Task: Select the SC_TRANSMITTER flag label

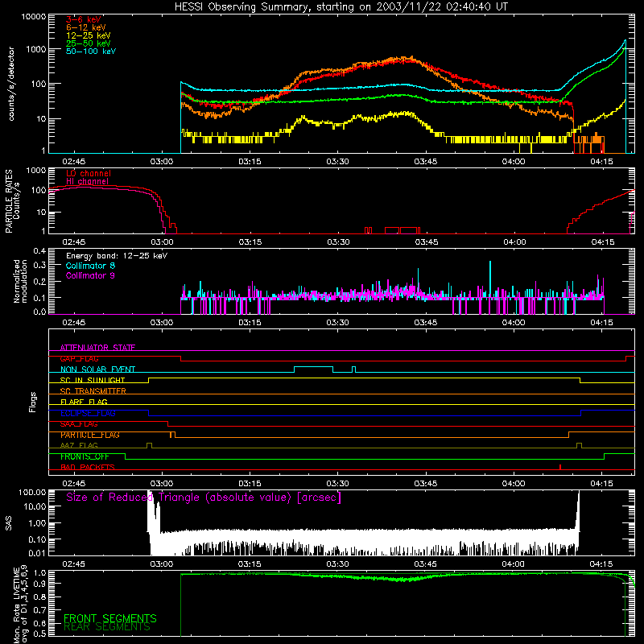Action: click(x=93, y=391)
